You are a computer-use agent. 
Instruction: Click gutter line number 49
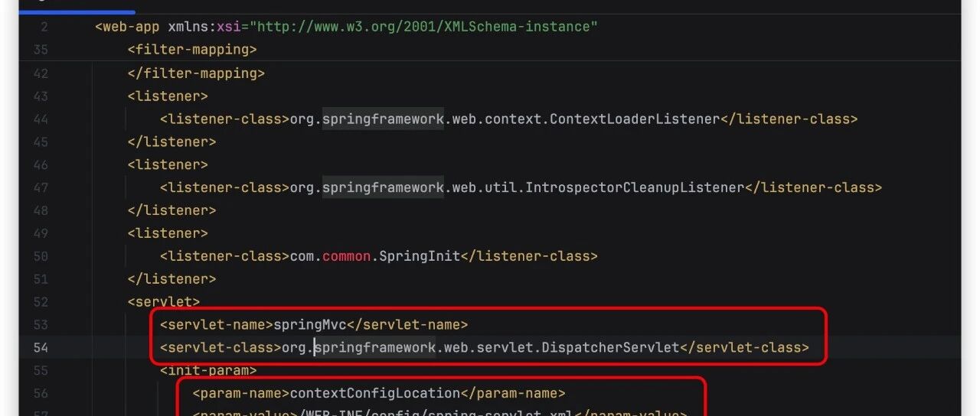[40, 233]
